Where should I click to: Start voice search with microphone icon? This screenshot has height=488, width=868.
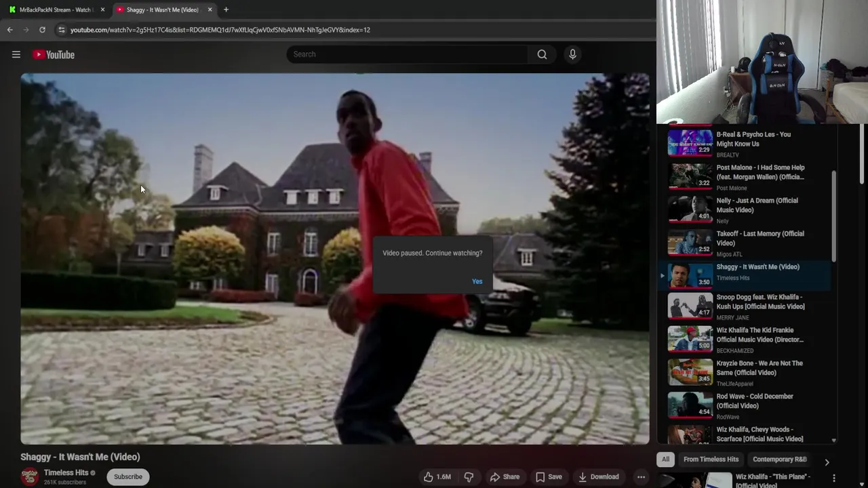[x=572, y=54]
